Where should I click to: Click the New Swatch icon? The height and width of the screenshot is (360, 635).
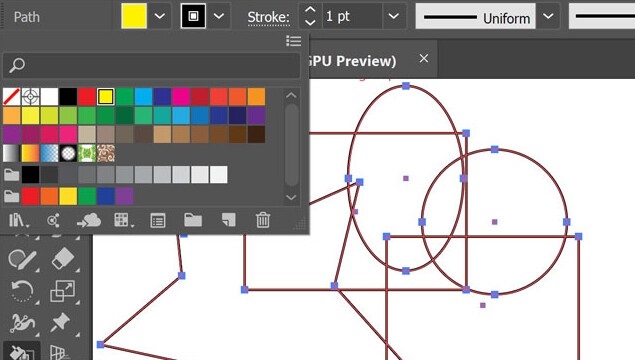pos(228,220)
